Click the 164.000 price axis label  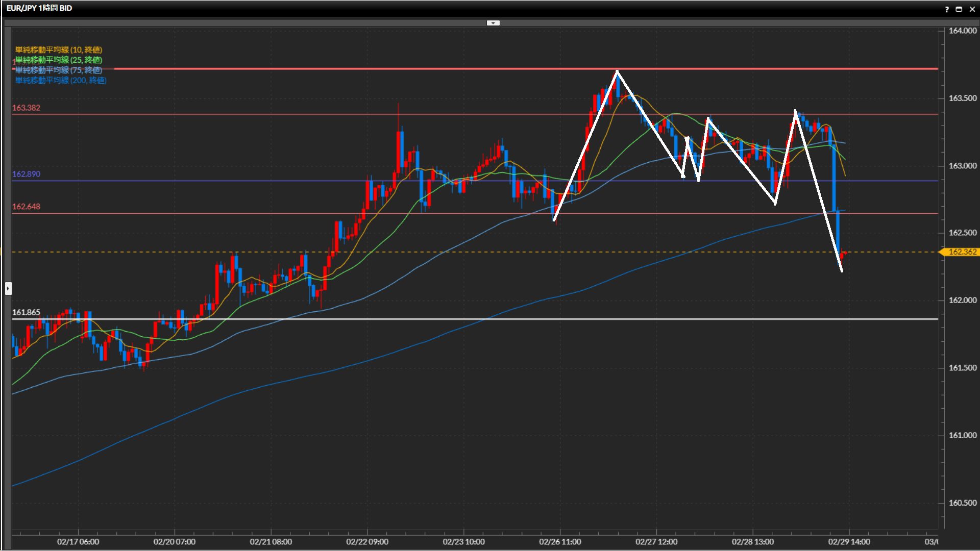click(962, 31)
